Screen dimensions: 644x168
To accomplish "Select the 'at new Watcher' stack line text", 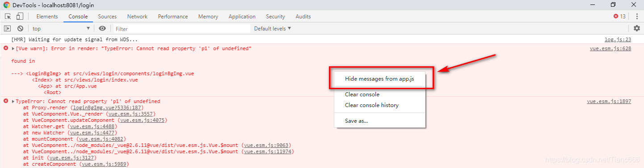I will pyautogui.click(x=70, y=133).
